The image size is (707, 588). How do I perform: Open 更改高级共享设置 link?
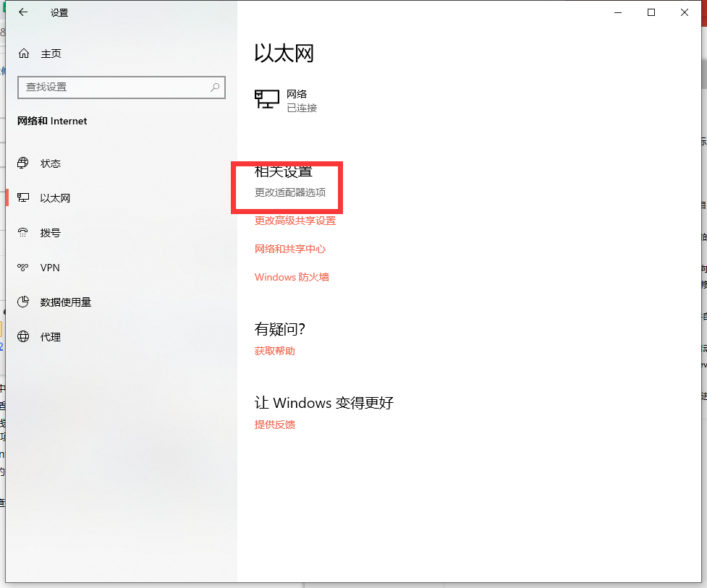click(x=295, y=221)
